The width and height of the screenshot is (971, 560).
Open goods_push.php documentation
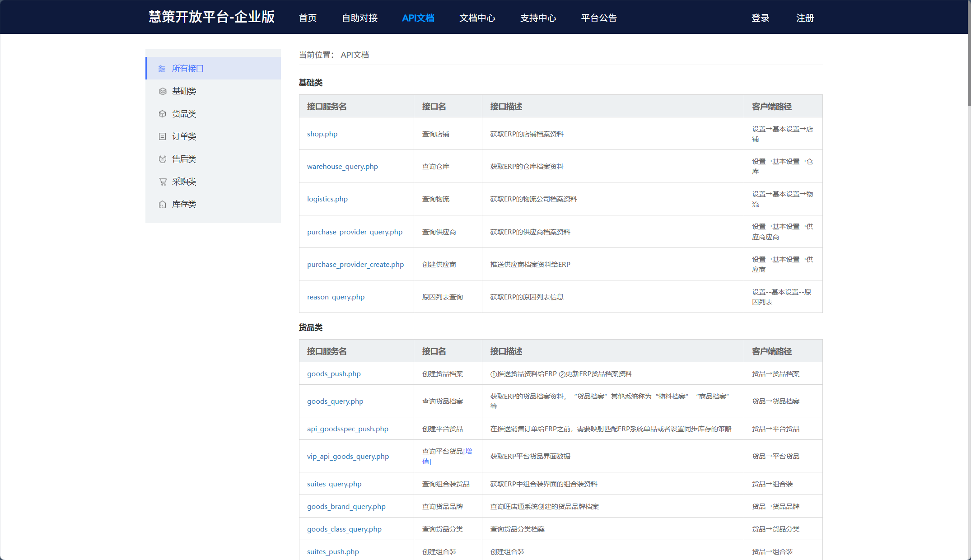click(333, 373)
